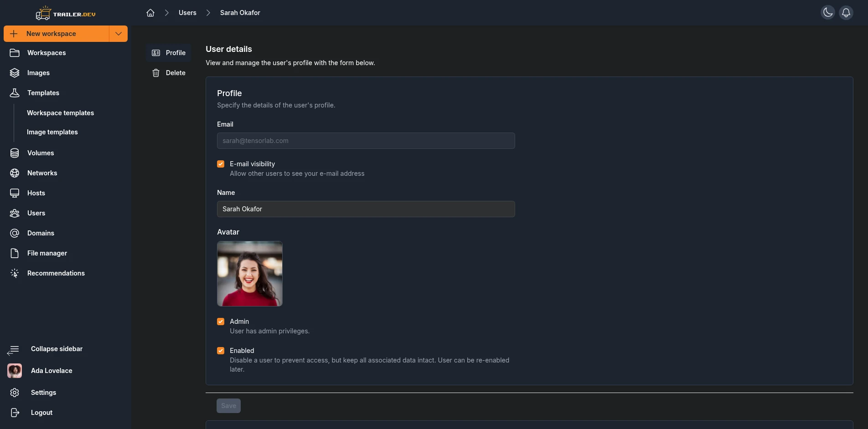The image size is (868, 429).
Task: Click the plus icon in New workspace
Action: point(14,34)
